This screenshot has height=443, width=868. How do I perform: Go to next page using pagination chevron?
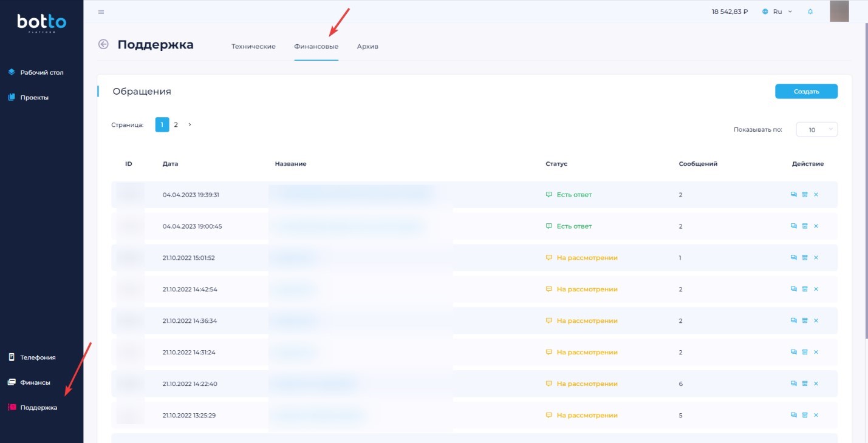(190, 124)
